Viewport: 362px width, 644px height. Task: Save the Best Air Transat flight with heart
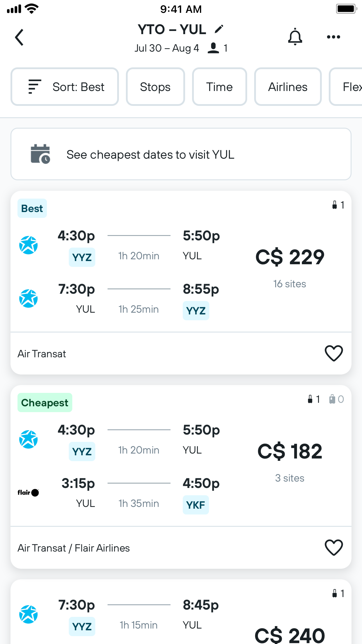333,353
